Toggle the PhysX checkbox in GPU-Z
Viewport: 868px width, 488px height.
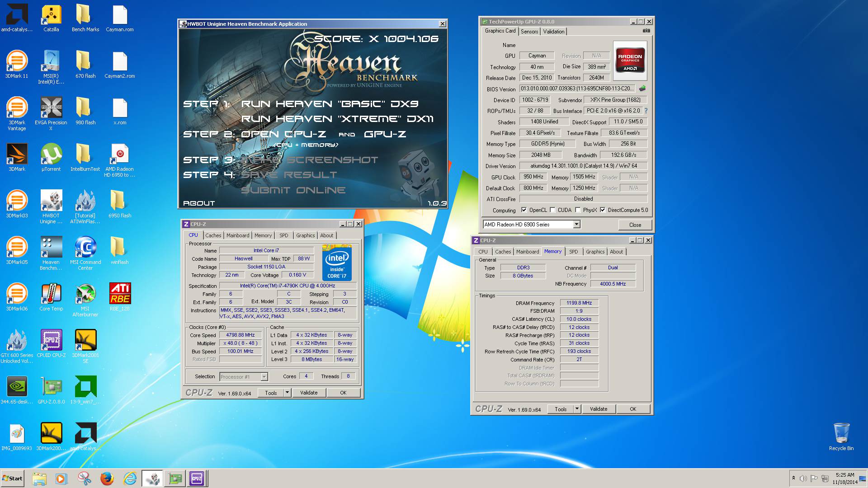[578, 210]
